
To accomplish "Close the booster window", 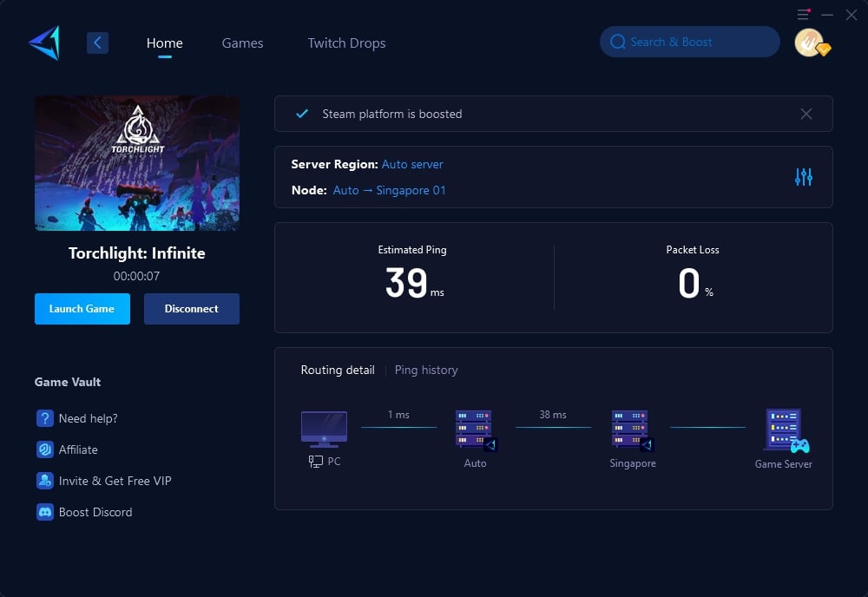I will click(852, 15).
